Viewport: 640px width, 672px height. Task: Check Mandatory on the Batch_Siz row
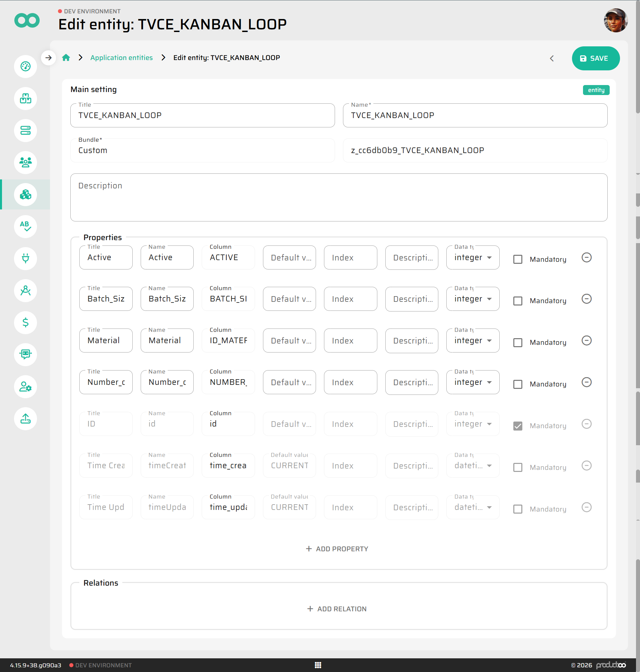coord(518,301)
